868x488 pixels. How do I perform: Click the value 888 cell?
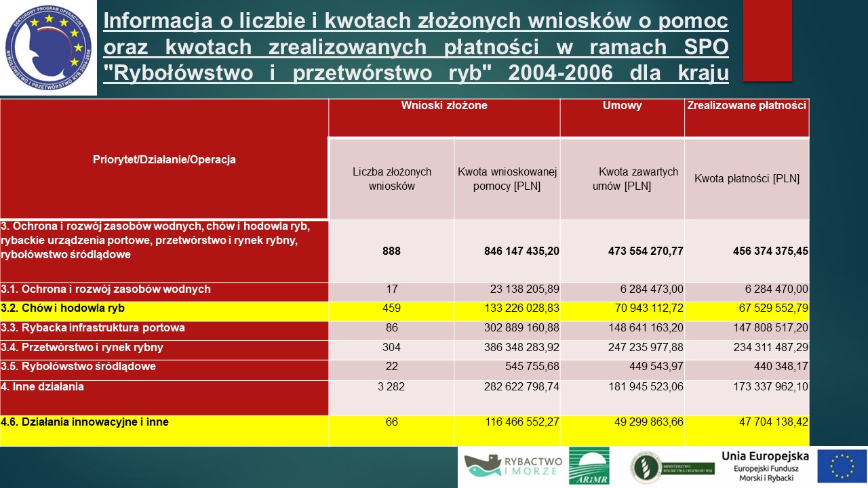tap(391, 251)
